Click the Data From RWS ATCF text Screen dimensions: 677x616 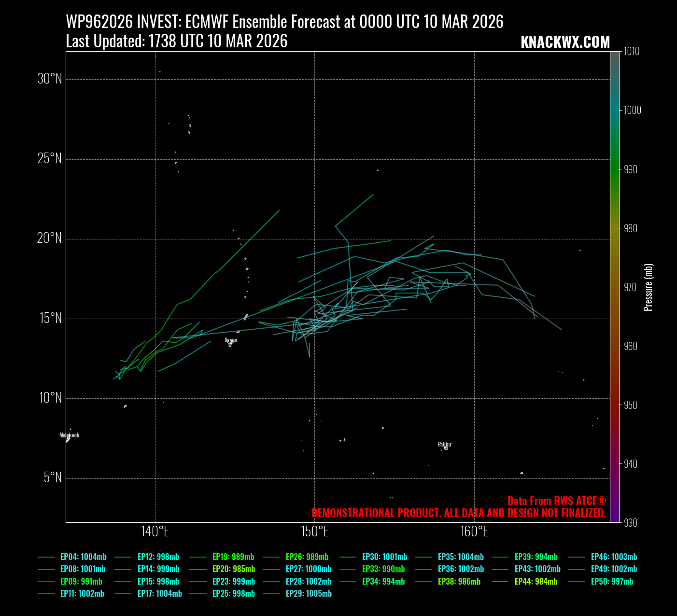click(x=556, y=501)
